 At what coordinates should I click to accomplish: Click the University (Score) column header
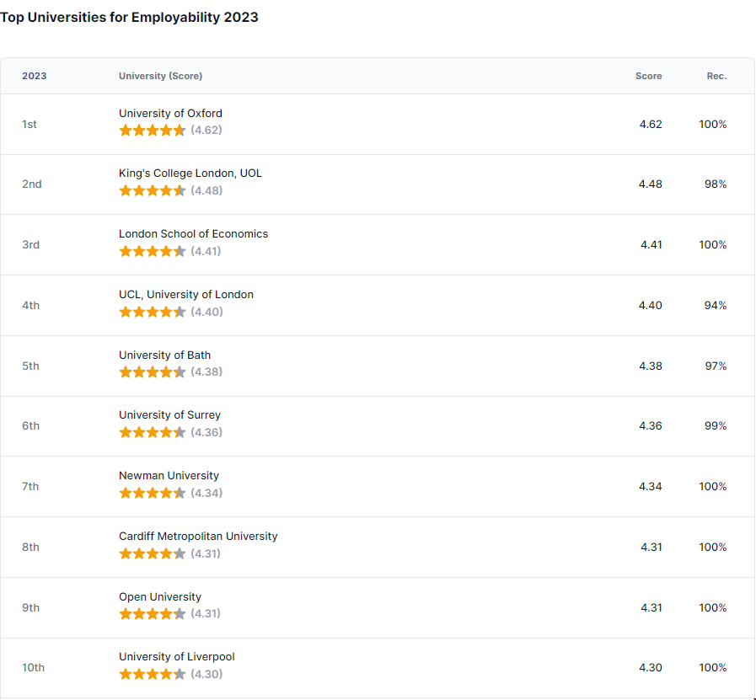[160, 76]
